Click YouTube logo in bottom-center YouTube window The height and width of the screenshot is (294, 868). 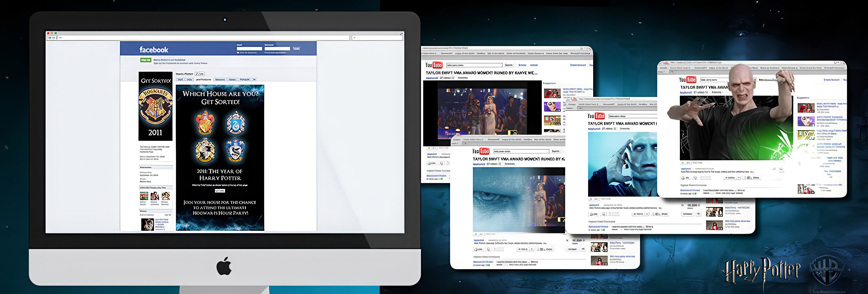click(x=481, y=151)
